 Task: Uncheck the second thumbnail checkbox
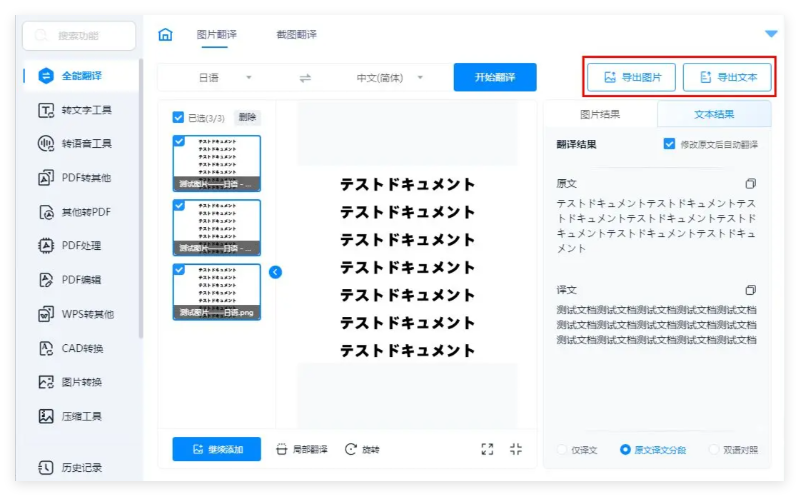[x=179, y=206]
